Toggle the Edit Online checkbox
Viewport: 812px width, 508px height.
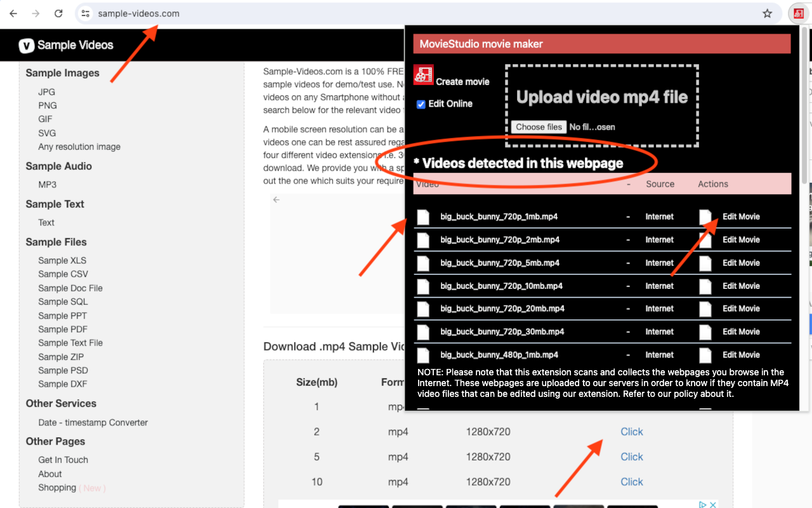coord(421,104)
